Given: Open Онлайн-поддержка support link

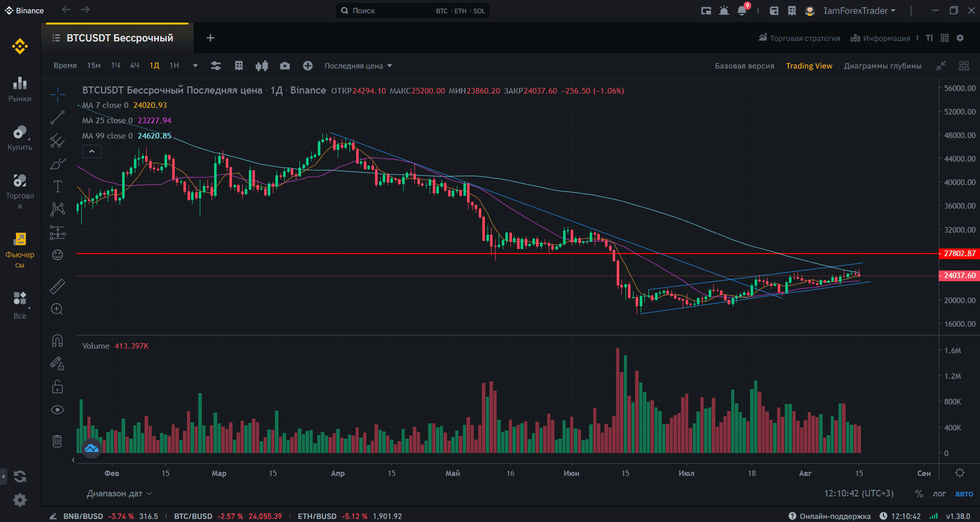Looking at the screenshot, I should click(829, 516).
